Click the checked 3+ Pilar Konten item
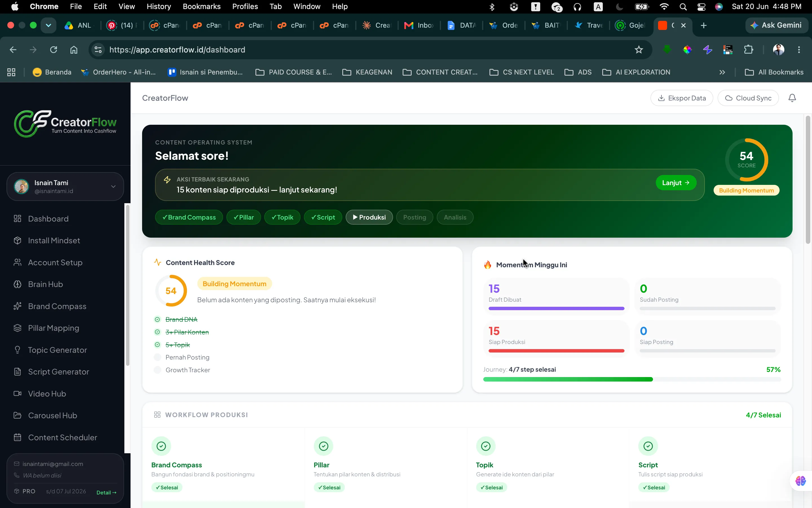The height and width of the screenshot is (508, 812). [x=187, y=332]
